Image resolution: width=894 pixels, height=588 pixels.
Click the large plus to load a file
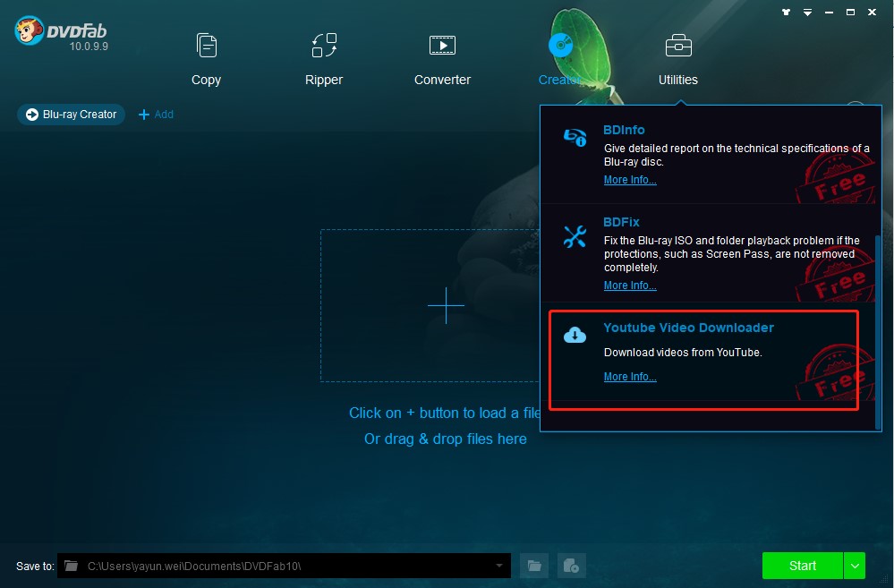446,306
